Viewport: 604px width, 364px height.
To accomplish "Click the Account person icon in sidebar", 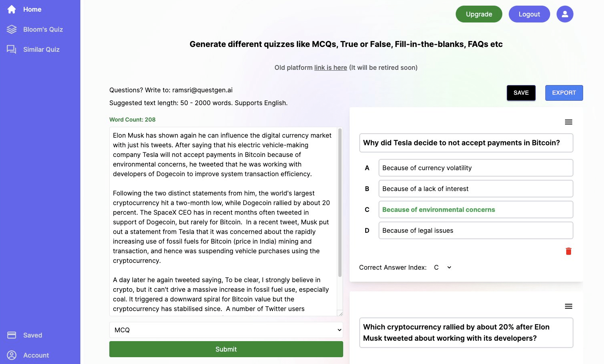I will tap(12, 355).
